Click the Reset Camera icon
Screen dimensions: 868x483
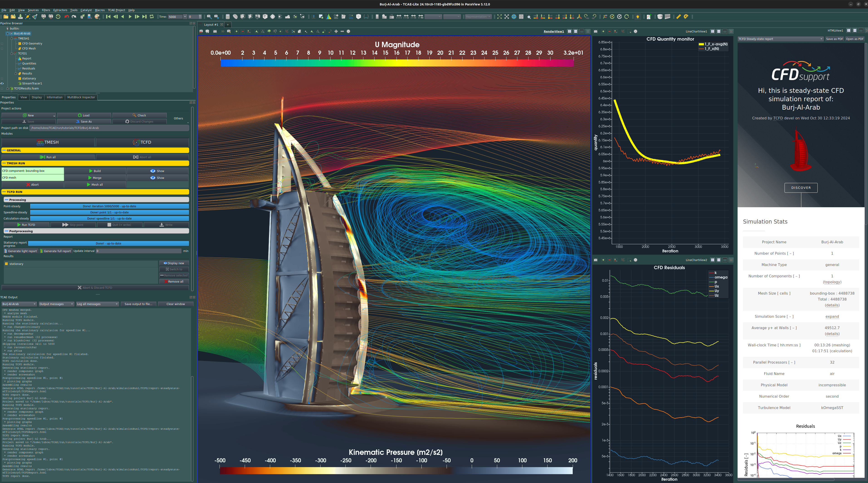tap(499, 17)
